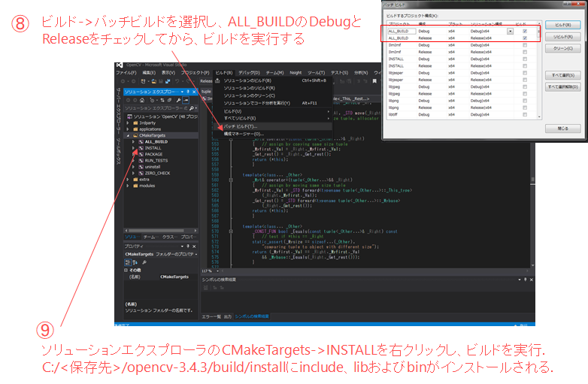Close the Solution Explorer panel
The height and width of the screenshot is (384, 588).
pyautogui.click(x=194, y=92)
